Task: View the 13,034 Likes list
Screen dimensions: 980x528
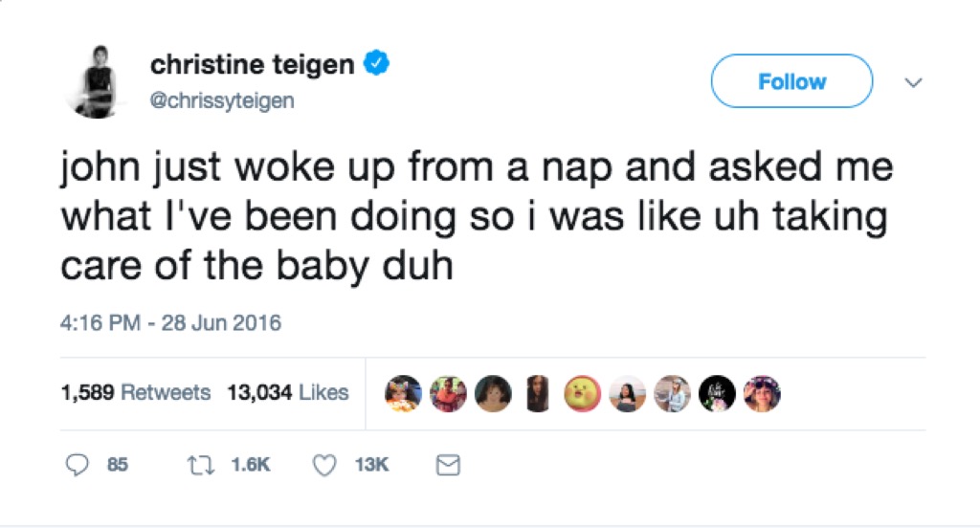Action: tap(288, 392)
